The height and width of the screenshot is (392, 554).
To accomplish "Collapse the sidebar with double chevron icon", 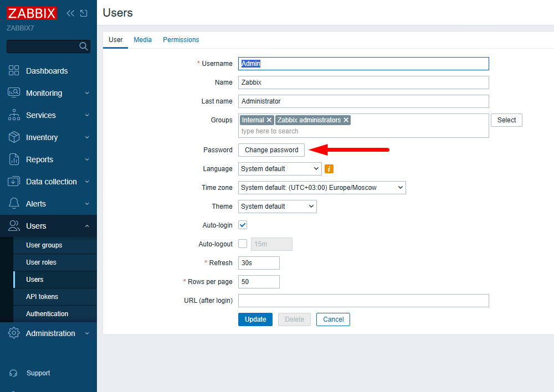I will pos(70,13).
